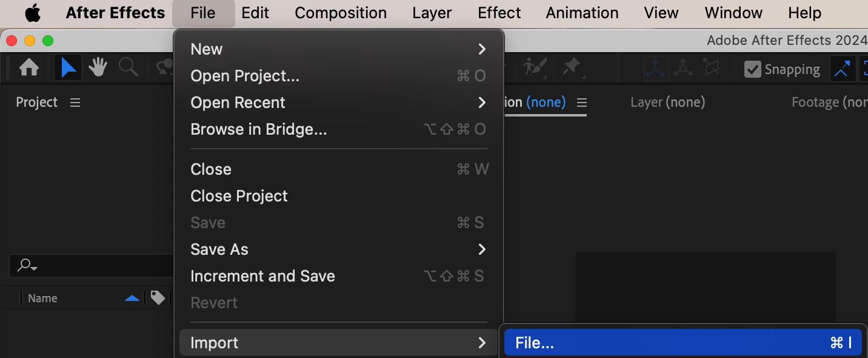Click Save As in File menu
The image size is (868, 358).
338,249
